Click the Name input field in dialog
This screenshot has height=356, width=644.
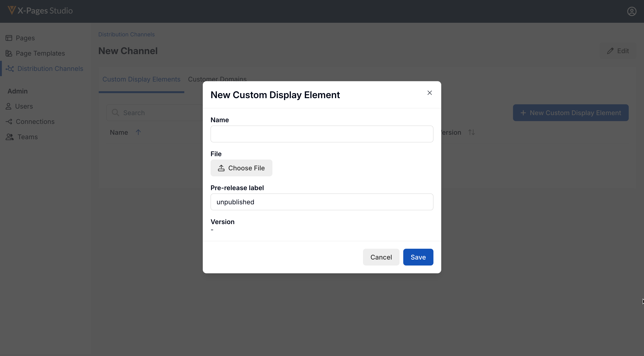coord(322,134)
